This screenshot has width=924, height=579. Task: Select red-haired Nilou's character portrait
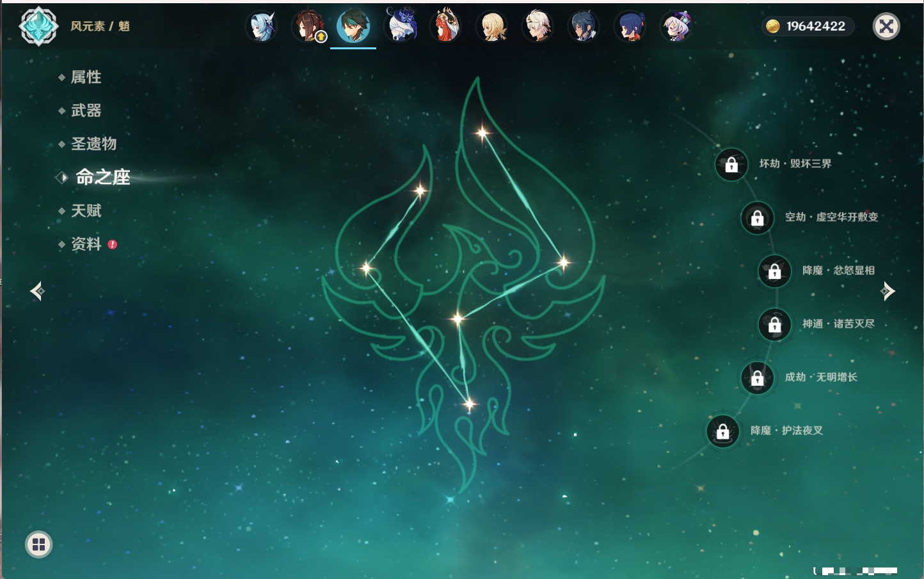[446, 27]
